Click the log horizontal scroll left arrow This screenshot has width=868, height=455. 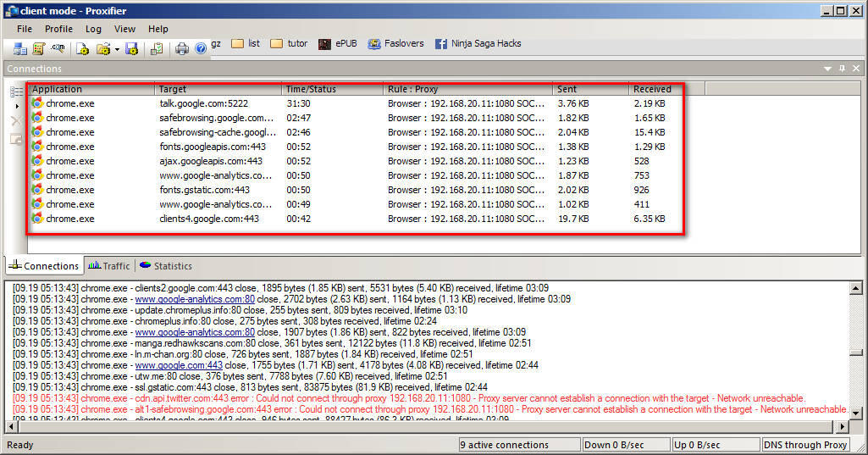(x=10, y=427)
